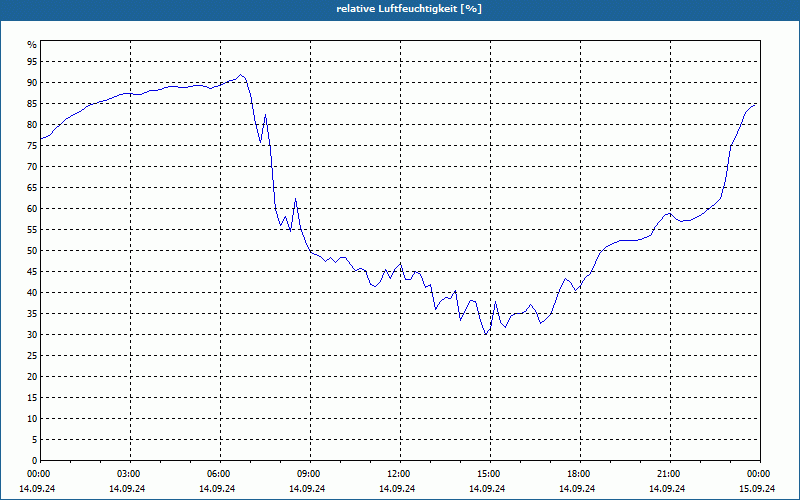
Task: Pick the time label '18:00'
Action: pyautogui.click(x=581, y=474)
